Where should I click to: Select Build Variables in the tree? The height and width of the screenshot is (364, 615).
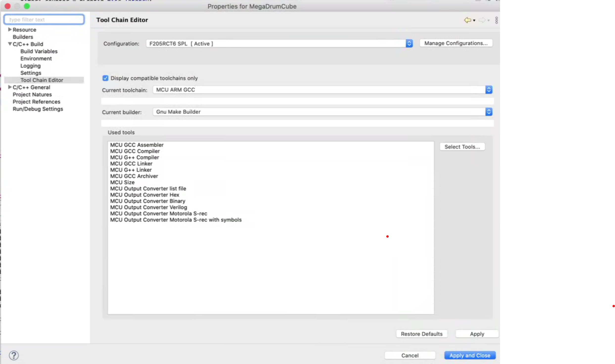pyautogui.click(x=39, y=51)
